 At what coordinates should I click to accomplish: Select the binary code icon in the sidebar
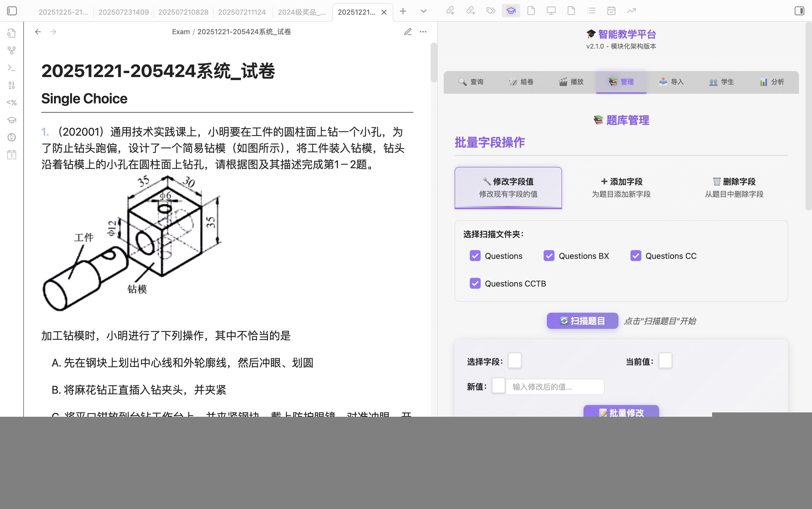(x=11, y=85)
